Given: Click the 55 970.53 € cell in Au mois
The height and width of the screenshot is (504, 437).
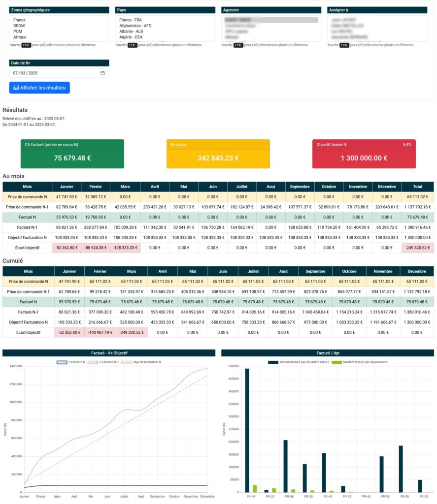Looking at the screenshot, I should 67,217.
